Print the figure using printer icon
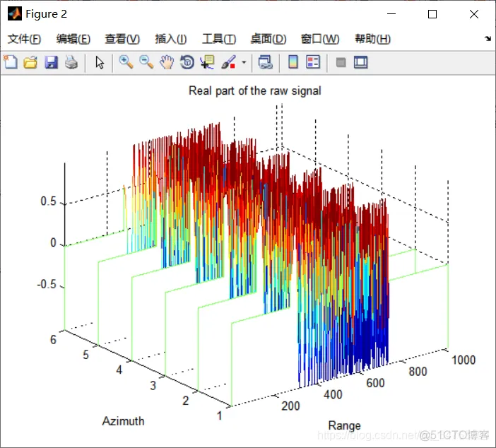This screenshot has width=496, height=448. [71, 62]
